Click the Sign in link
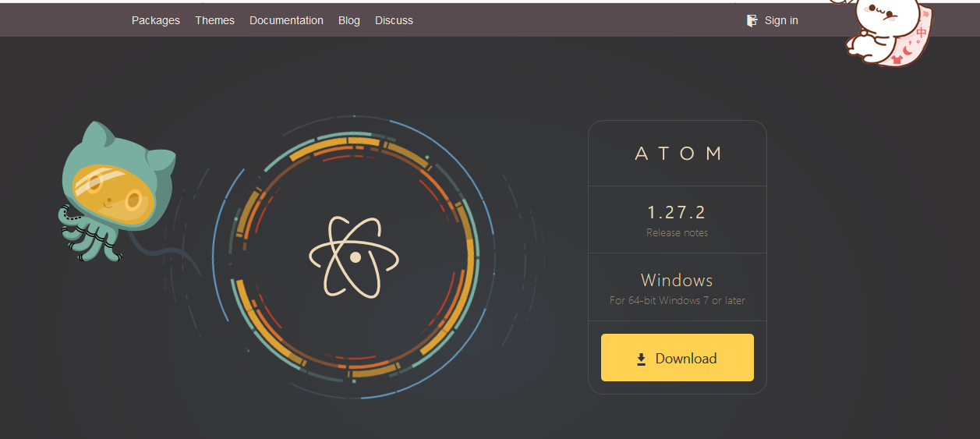This screenshot has height=439, width=980. coord(781,20)
